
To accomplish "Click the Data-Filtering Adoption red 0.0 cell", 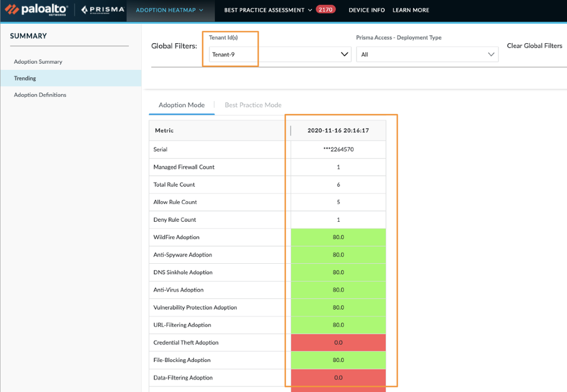I will coord(338,378).
